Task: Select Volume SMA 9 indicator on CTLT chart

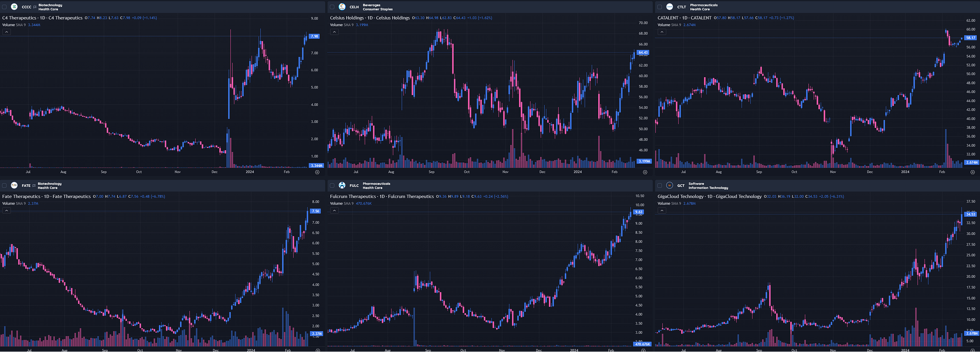Action: [x=669, y=25]
